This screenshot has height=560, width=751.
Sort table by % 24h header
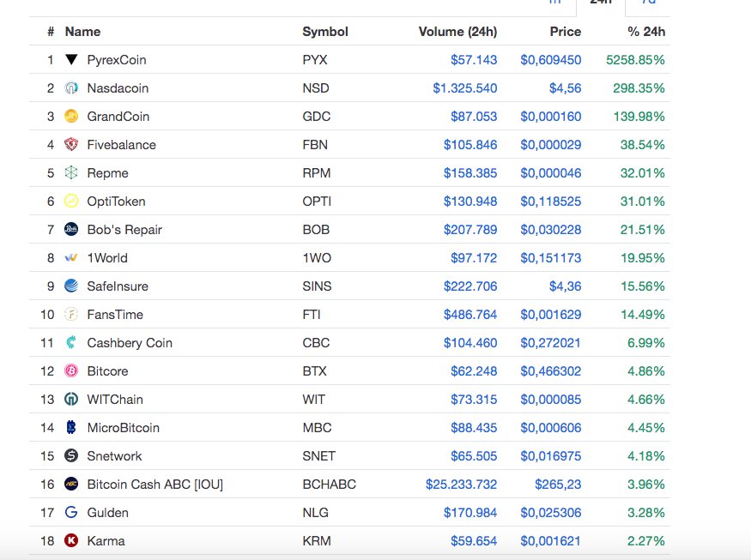click(x=646, y=32)
